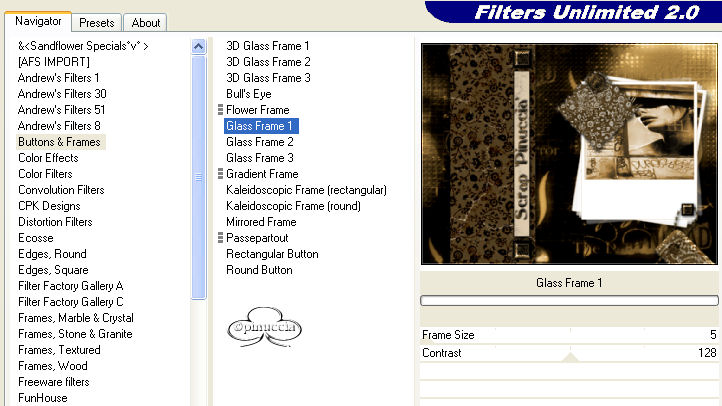Select the highlighted Glass Frame 1 filter
This screenshot has height=406, width=722.
(x=261, y=126)
